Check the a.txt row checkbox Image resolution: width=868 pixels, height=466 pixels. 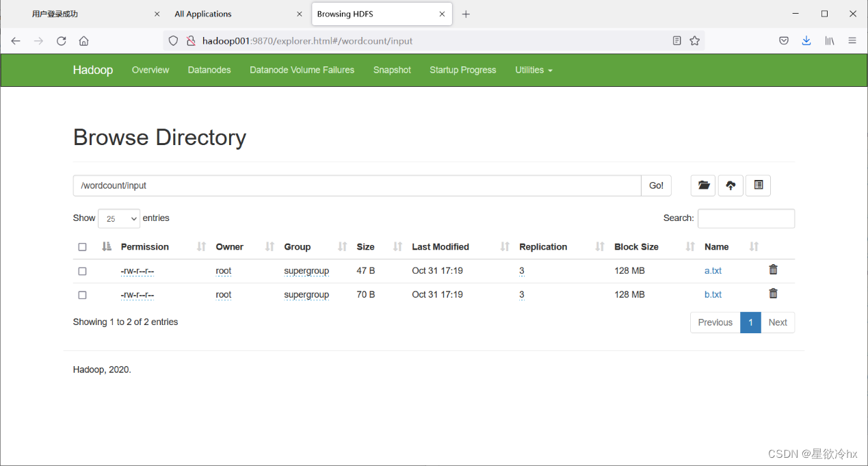(x=83, y=271)
